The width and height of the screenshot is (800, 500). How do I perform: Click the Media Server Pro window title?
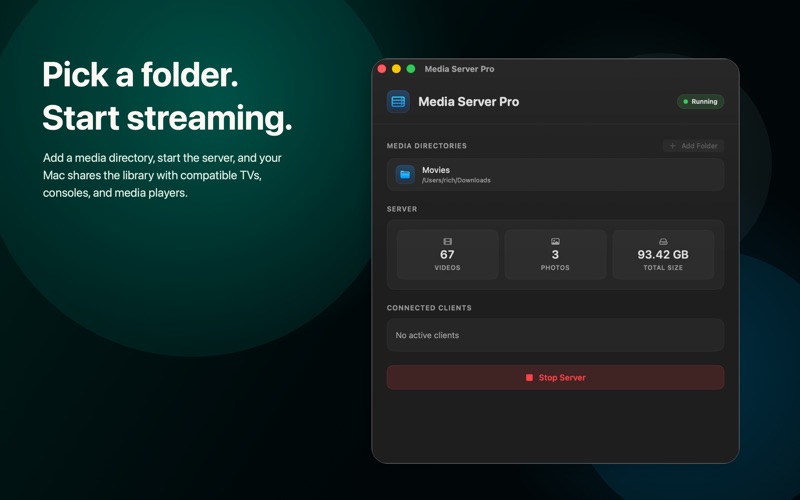[x=459, y=69]
